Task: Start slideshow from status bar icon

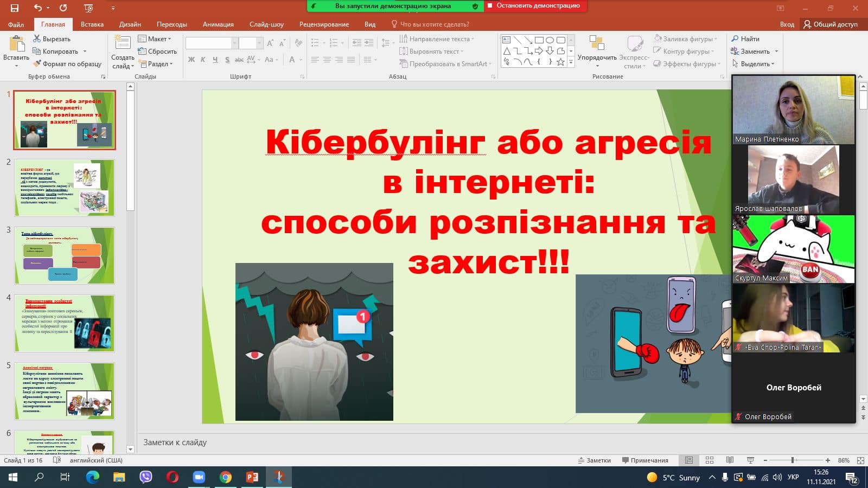Action: 750,460
